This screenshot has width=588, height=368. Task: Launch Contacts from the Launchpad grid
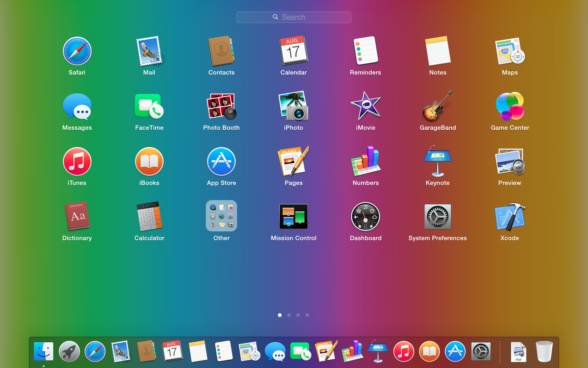click(221, 51)
